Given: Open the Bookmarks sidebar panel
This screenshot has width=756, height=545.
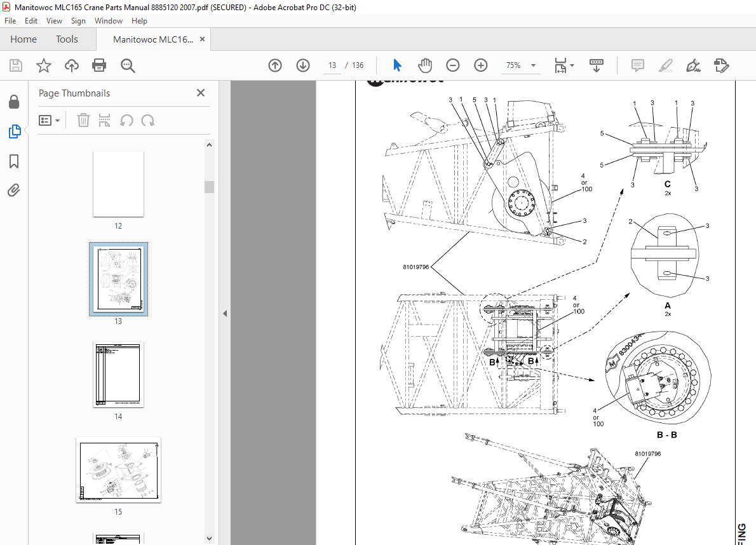Looking at the screenshot, I should [14, 161].
